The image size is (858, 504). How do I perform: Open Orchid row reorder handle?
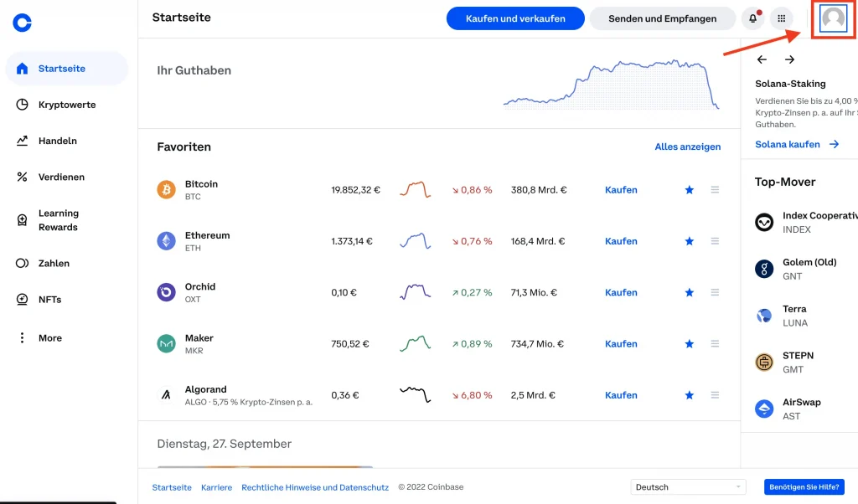click(x=715, y=292)
